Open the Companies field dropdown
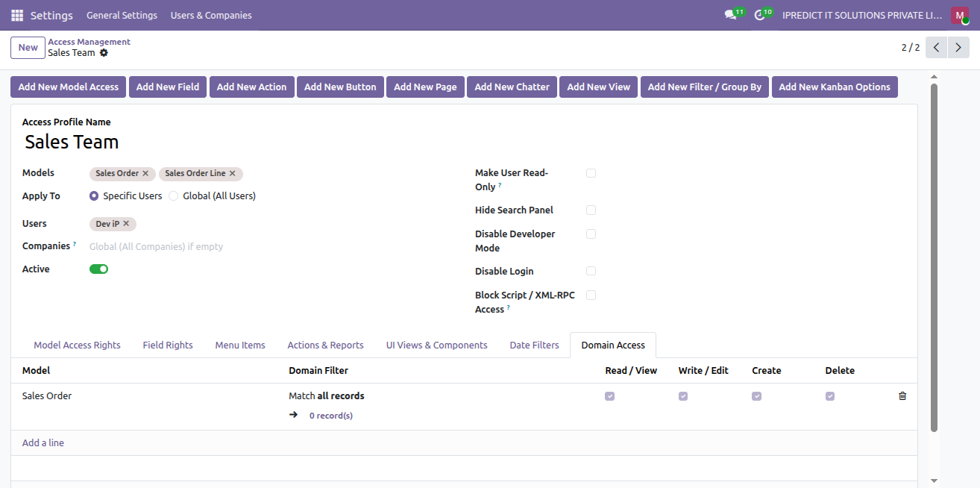 click(268, 247)
